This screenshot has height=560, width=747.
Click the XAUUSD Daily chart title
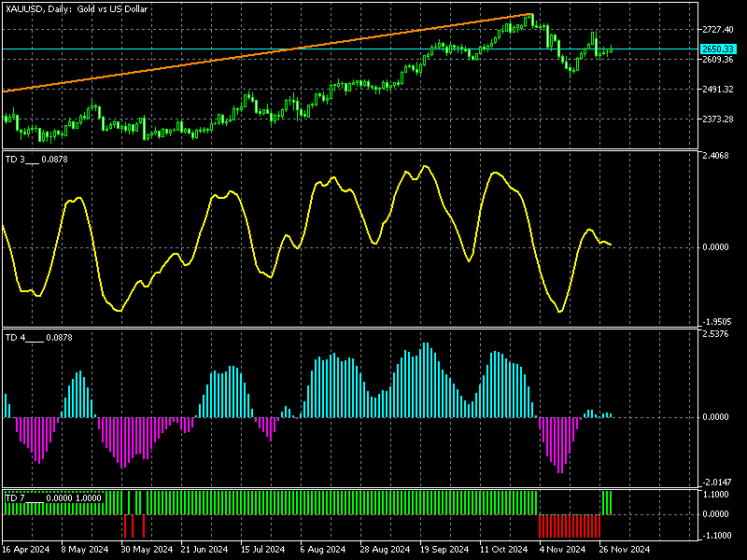(x=77, y=9)
